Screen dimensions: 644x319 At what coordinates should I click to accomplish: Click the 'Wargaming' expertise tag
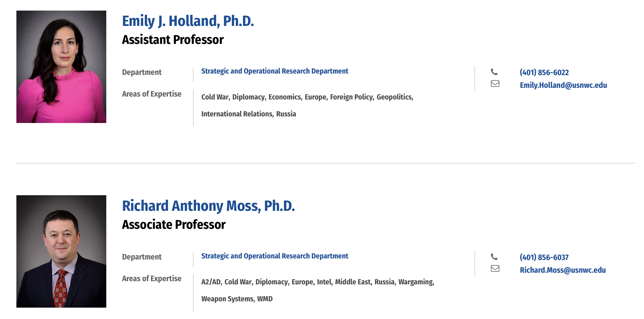pos(415,282)
